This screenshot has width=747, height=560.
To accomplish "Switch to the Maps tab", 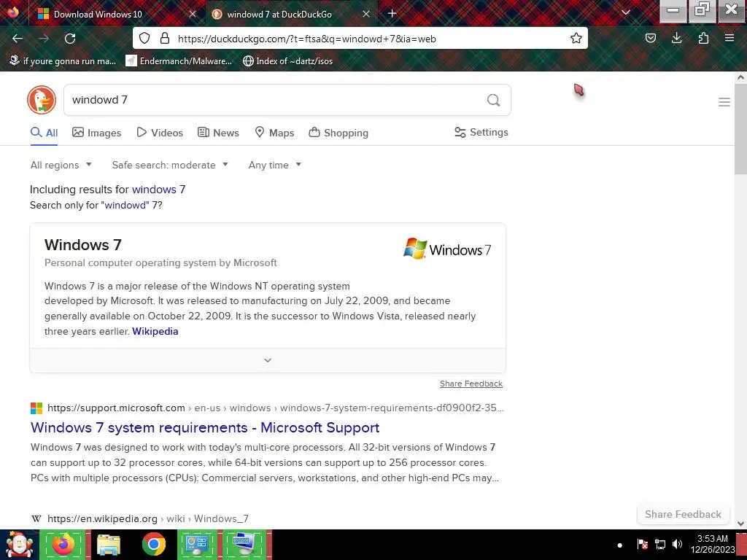I will point(274,133).
